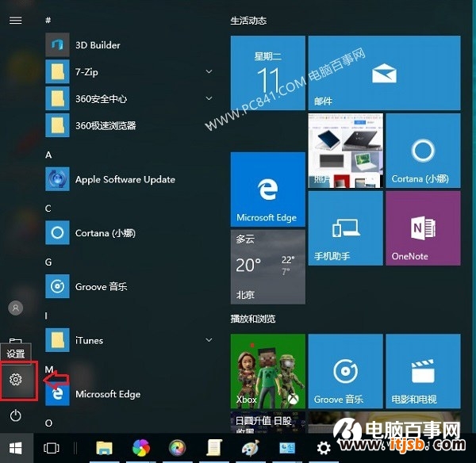Expand the iTunes folder chevron
The height and width of the screenshot is (463, 476).
click(209, 340)
